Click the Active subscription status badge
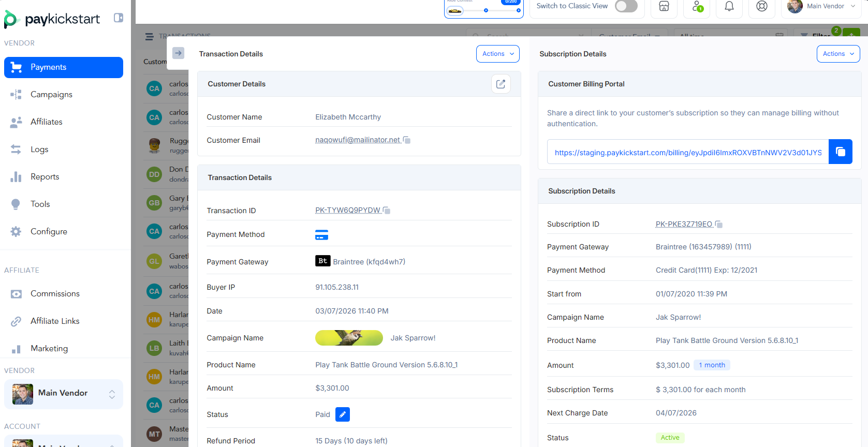This screenshot has height=447, width=868. pos(670,438)
